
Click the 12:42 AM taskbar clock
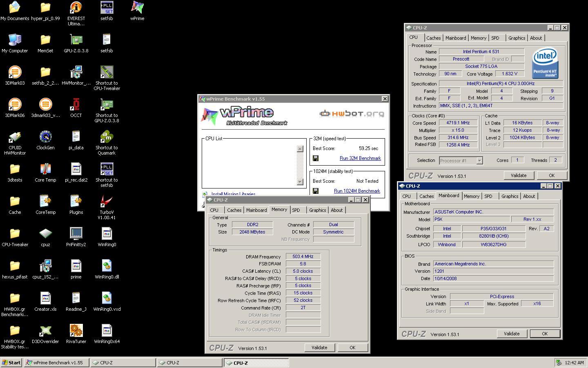[574, 363]
